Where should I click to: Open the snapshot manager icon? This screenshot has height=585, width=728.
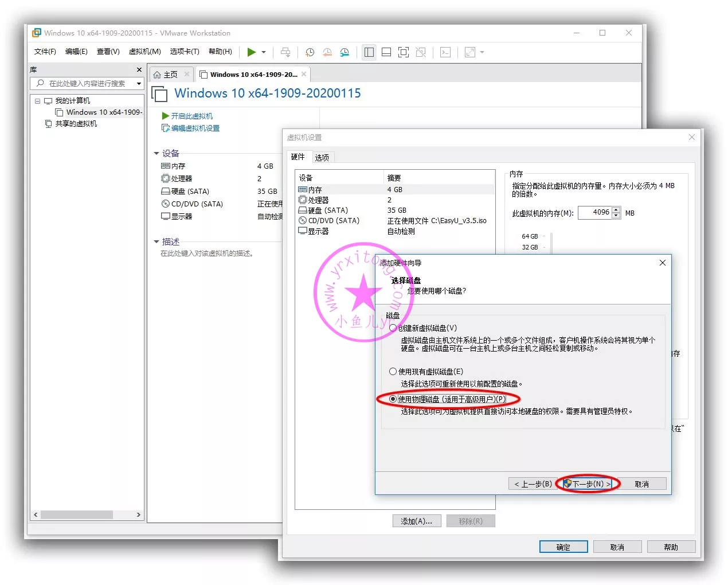tap(345, 52)
